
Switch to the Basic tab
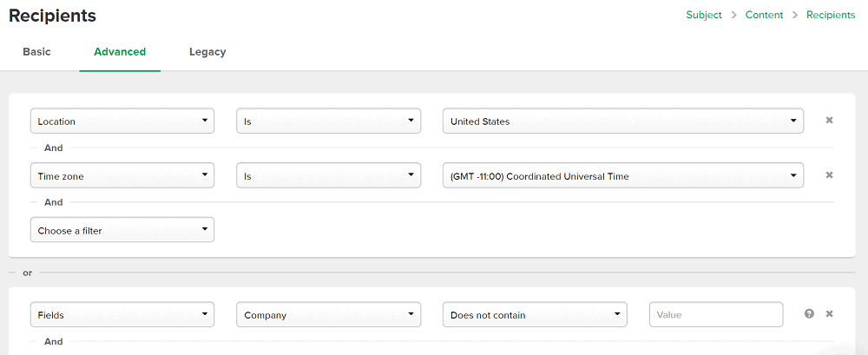pyautogui.click(x=36, y=52)
